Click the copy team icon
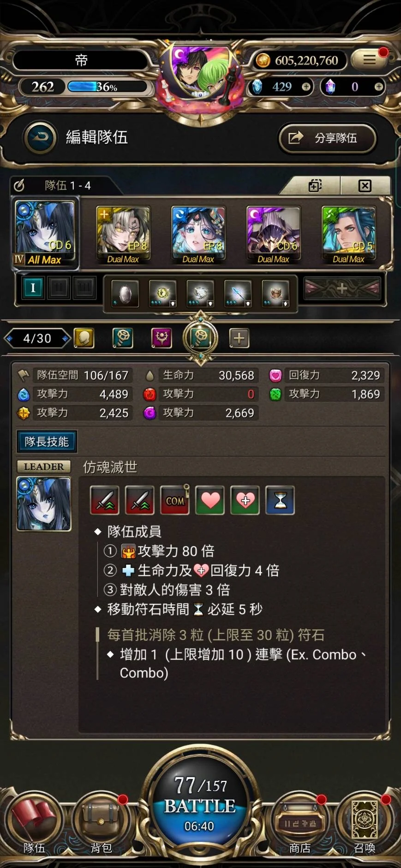 [x=315, y=186]
